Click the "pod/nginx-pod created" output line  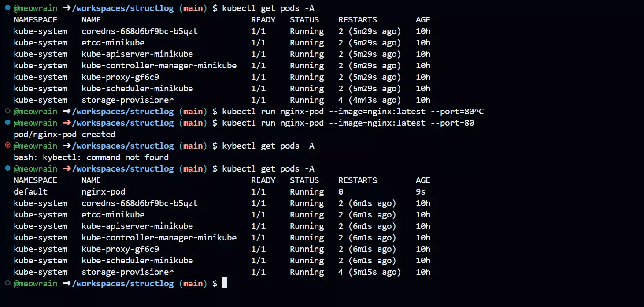(64, 134)
